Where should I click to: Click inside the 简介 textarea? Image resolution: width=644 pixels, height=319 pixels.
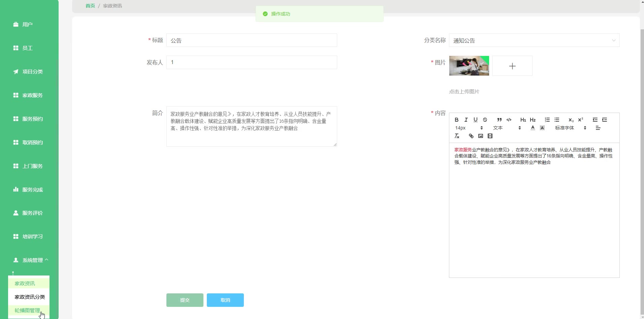coord(252,126)
